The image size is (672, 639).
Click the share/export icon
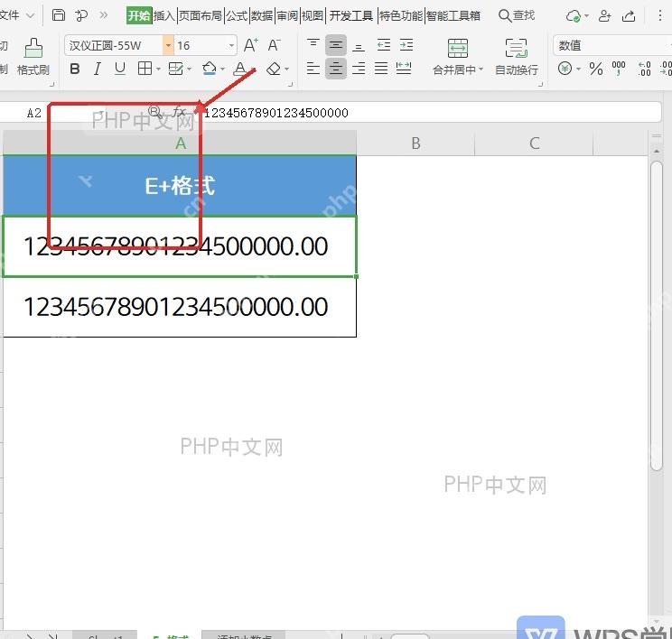point(629,16)
